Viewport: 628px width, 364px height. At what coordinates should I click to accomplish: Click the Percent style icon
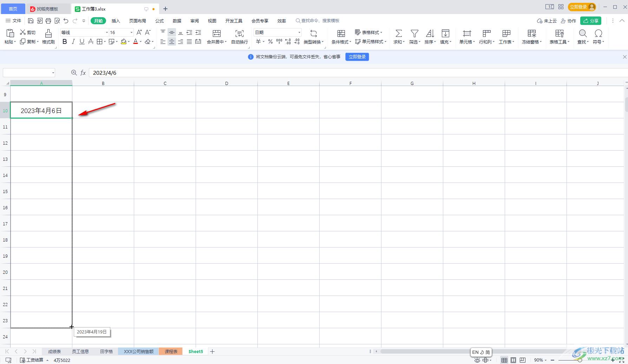(x=270, y=41)
